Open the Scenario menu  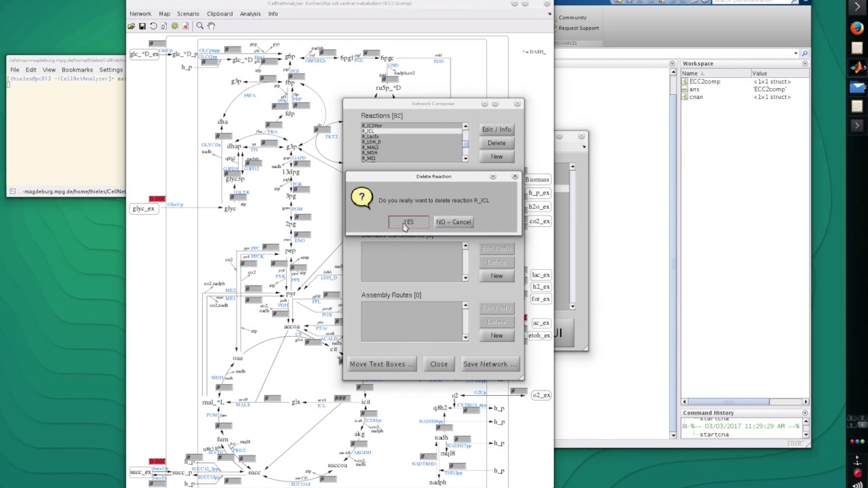point(189,14)
